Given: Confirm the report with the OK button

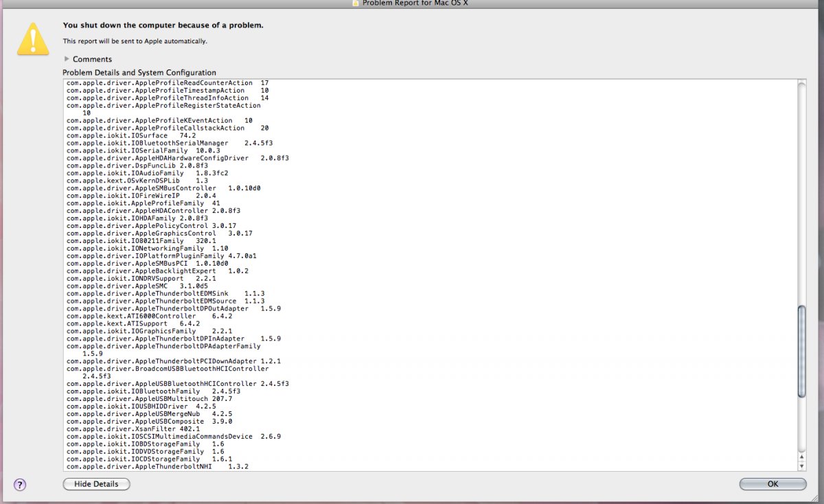Looking at the screenshot, I should click(773, 484).
